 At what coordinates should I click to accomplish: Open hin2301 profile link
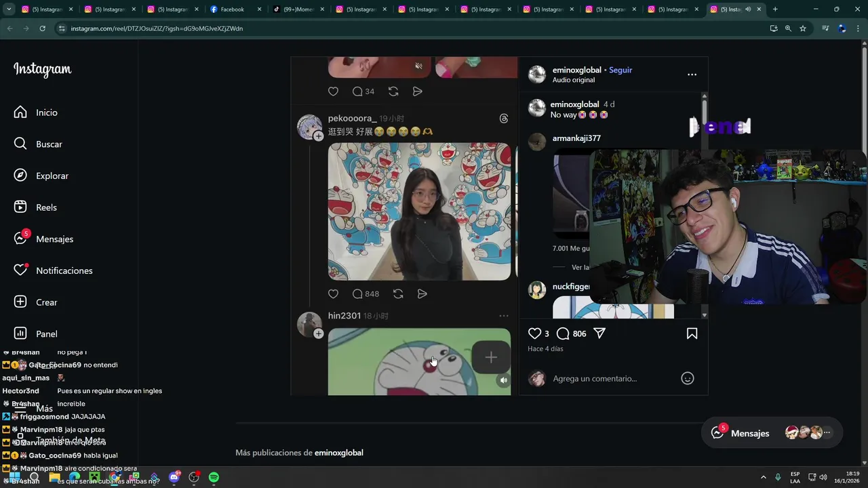344,316
